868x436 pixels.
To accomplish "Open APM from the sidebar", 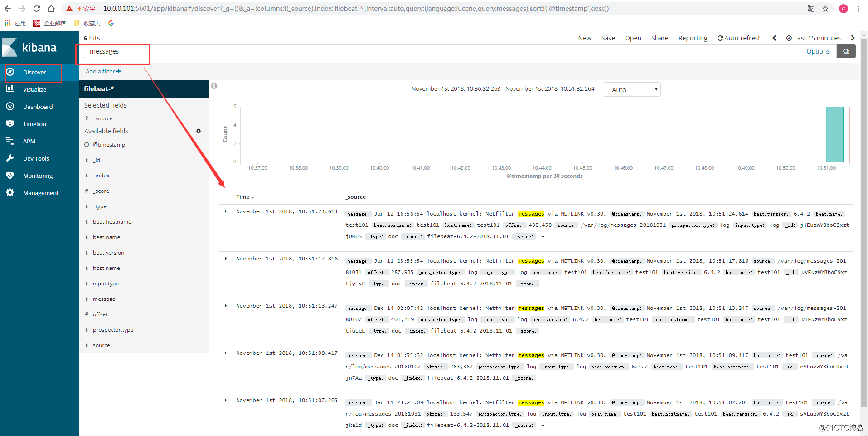I will (29, 141).
